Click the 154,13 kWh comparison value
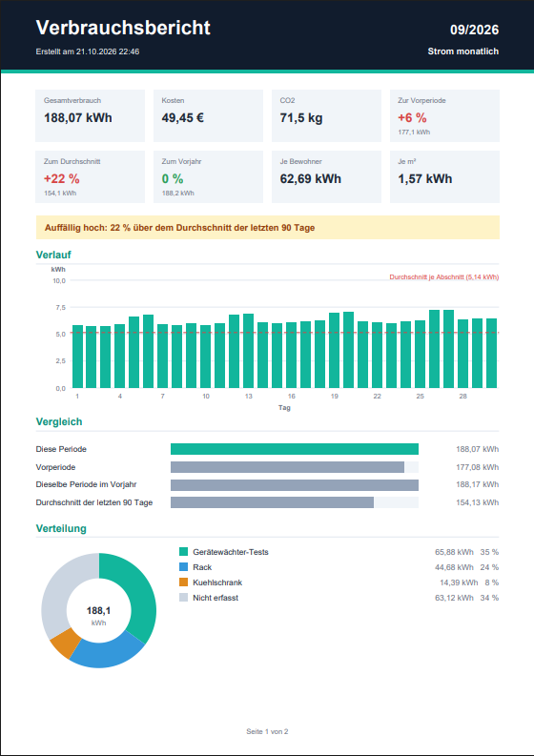The image size is (534, 756). point(477,502)
